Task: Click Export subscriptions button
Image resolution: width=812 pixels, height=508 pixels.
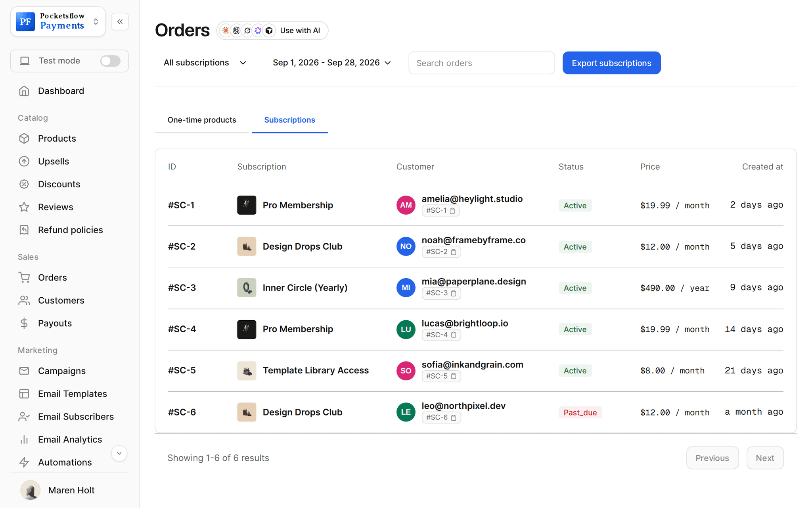Action: pyautogui.click(x=611, y=63)
